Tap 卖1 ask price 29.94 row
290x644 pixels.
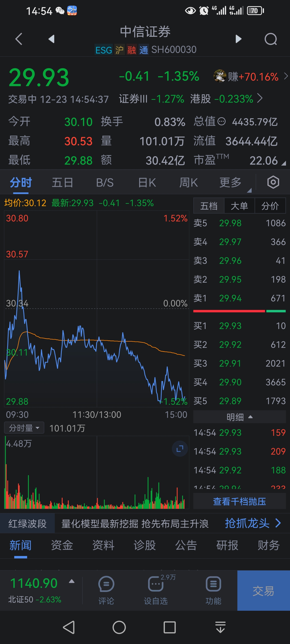click(x=240, y=298)
